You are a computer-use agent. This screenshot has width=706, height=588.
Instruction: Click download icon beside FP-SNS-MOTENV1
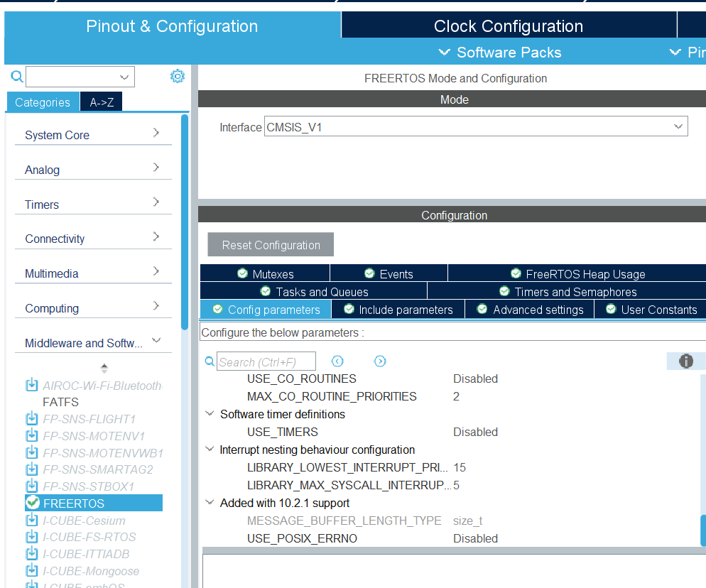(x=31, y=436)
